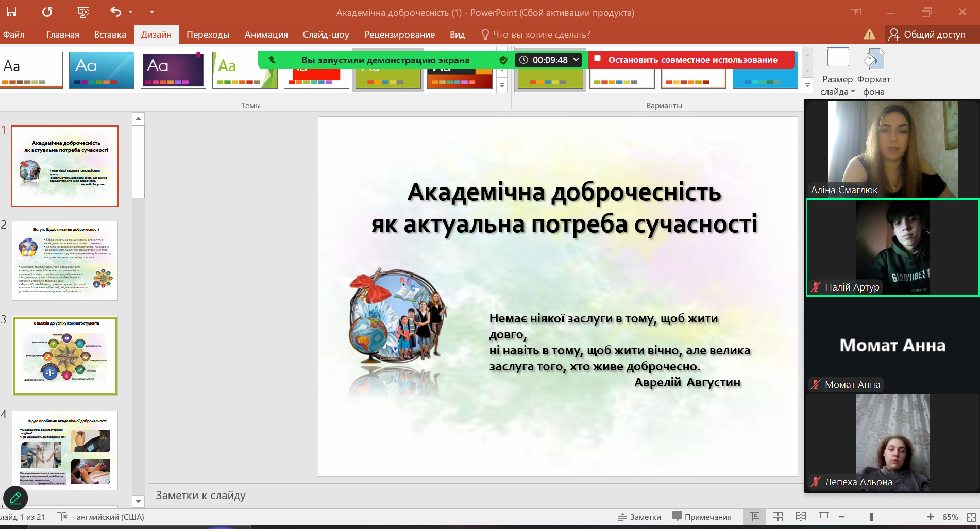Toggle Notes (Заметки) pane in status bar

tap(639, 517)
